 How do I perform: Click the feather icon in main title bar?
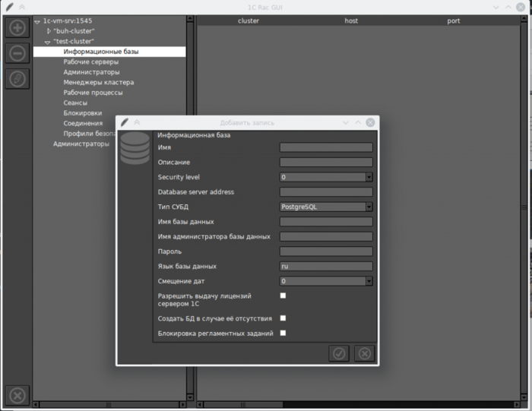click(x=10, y=7)
